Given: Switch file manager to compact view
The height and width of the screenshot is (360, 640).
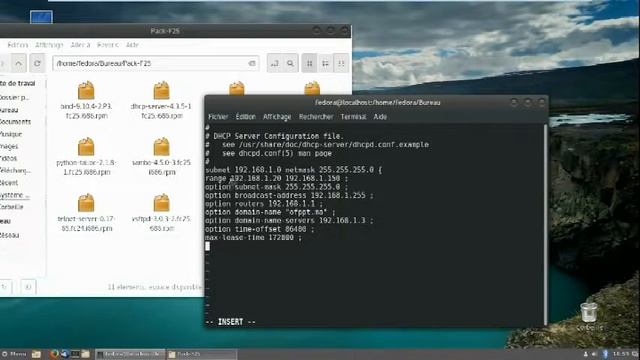Looking at the screenshot, I should 341,63.
